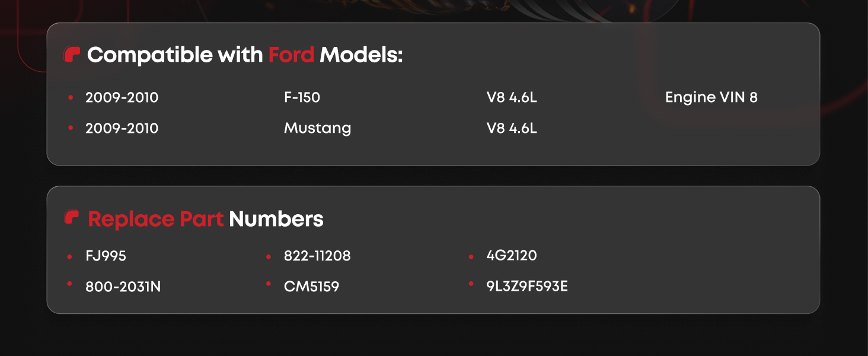Click part number CM5159
The width and height of the screenshot is (868, 356).
tap(311, 287)
